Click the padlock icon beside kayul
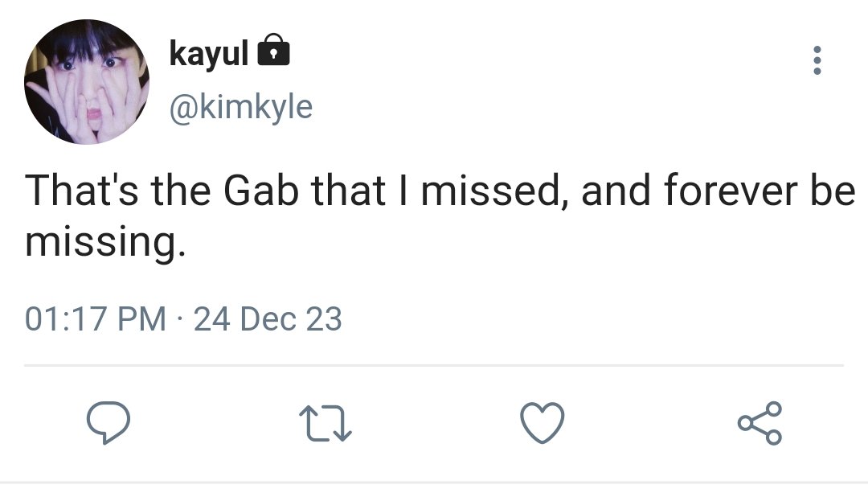Image resolution: width=868 pixels, height=497 pixels. (272, 52)
